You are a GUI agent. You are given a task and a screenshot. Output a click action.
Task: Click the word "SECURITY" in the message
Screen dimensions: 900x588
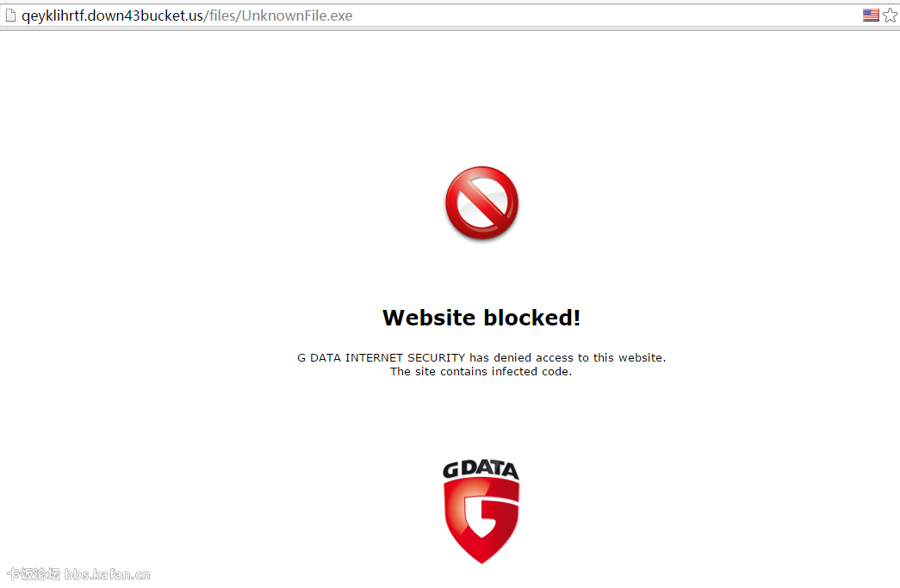437,357
